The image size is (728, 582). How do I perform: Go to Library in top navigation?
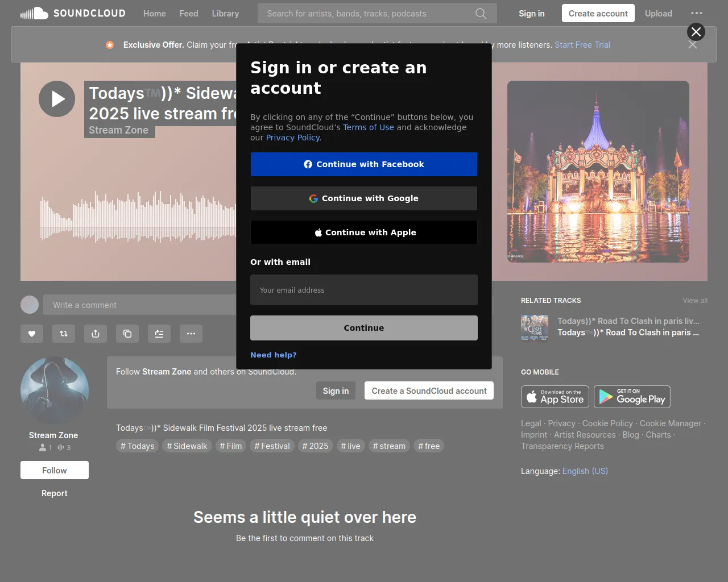pos(225,14)
